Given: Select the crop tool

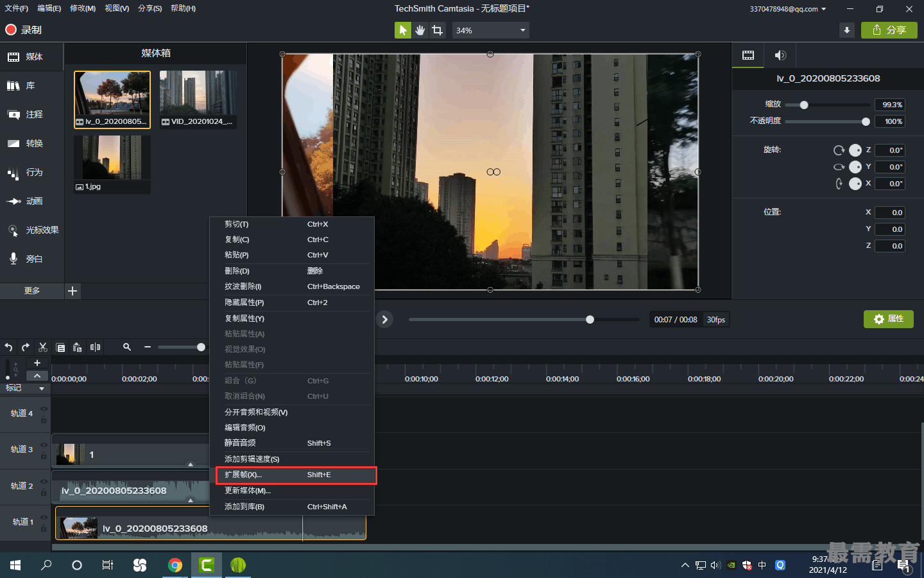Looking at the screenshot, I should coord(438,30).
